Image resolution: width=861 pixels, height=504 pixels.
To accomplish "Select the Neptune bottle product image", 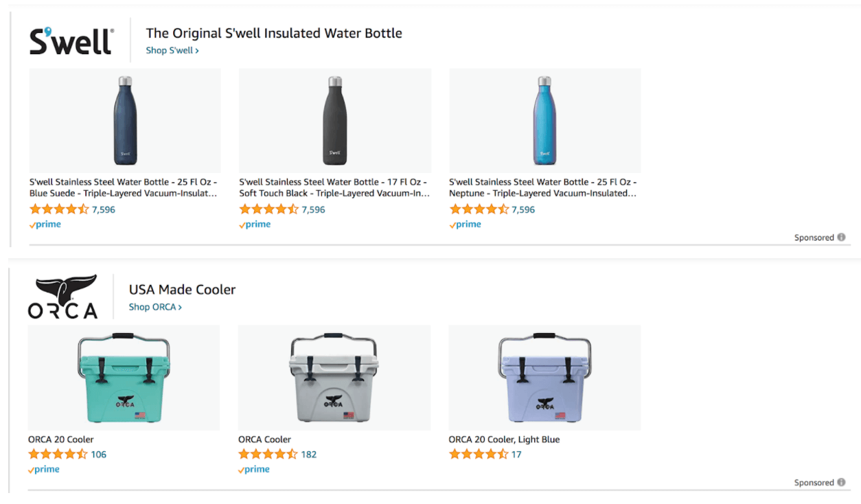I will [544, 121].
